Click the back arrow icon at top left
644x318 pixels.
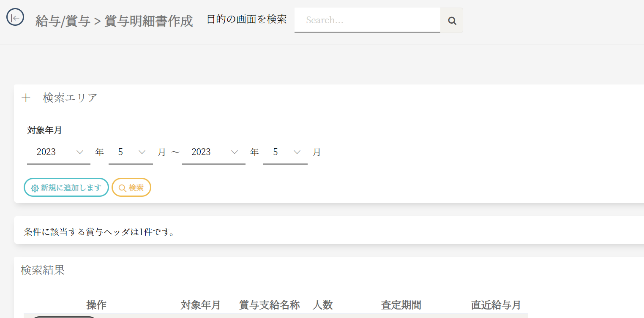pos(15,18)
